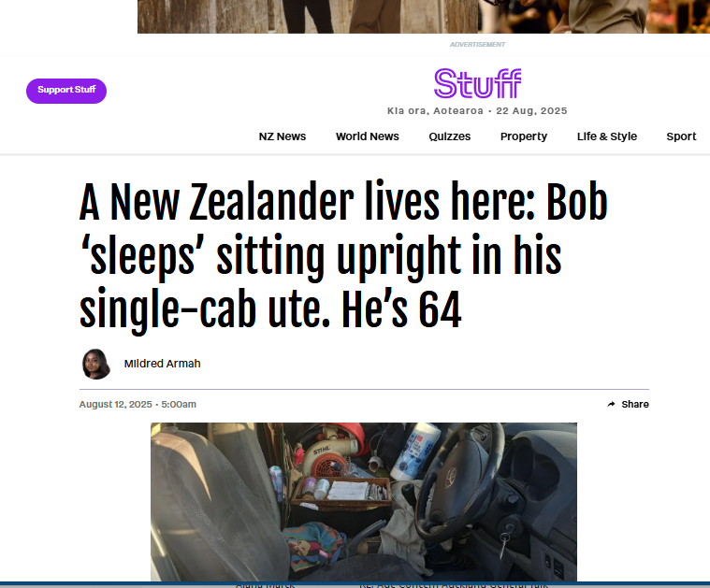The image size is (710, 588).
Task: Open the Sport section
Action: (x=681, y=136)
